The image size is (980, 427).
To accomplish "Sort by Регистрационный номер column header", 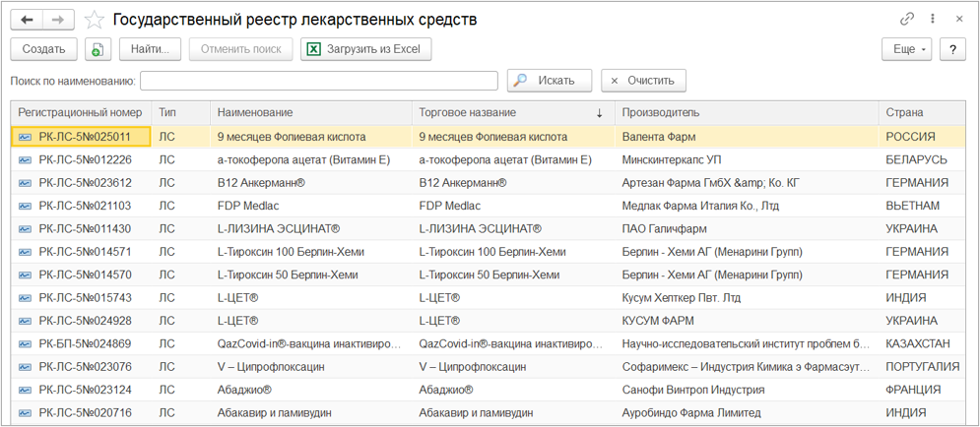I will (x=81, y=112).
